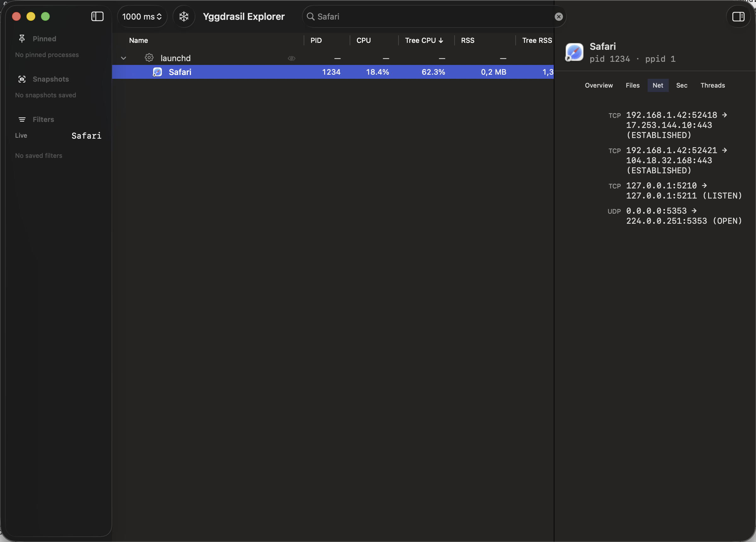This screenshot has width=756, height=542.
Task: Click the Tree CPU value 62.3%
Action: tap(433, 72)
